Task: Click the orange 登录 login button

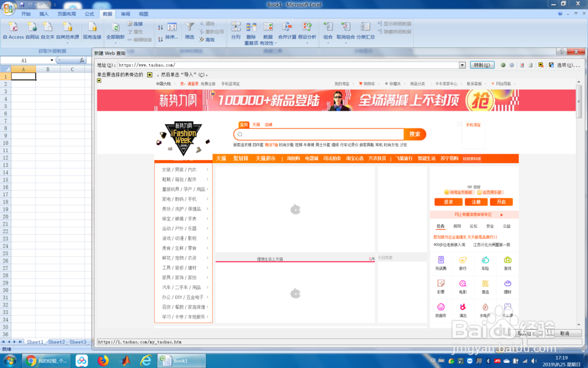Action: [449, 202]
